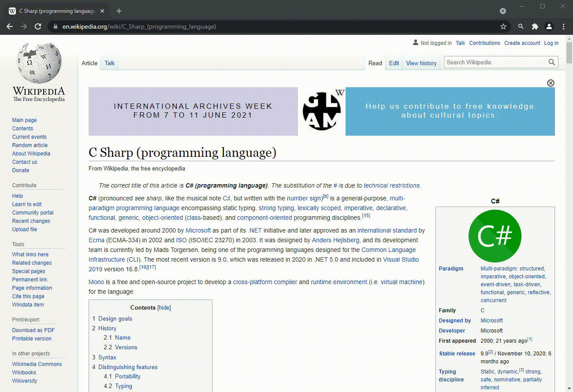Click Create account link
Viewport: 573px width, 392px height.
tap(522, 43)
